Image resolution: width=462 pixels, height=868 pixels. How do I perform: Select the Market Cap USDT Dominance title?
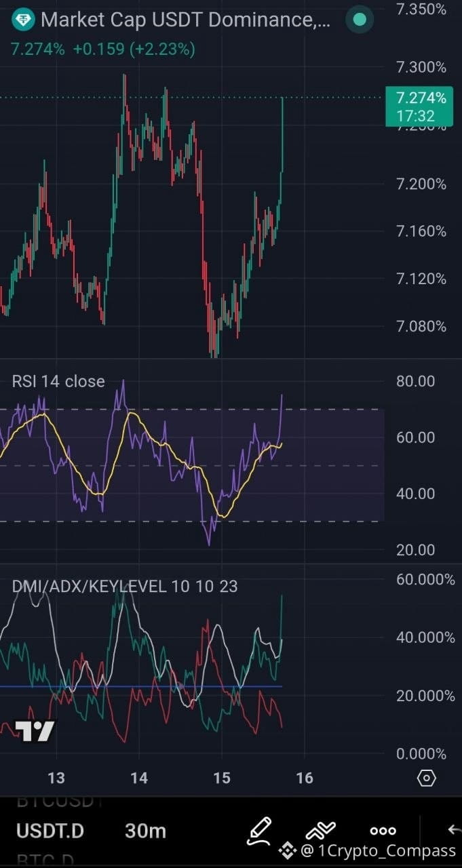coord(186,20)
